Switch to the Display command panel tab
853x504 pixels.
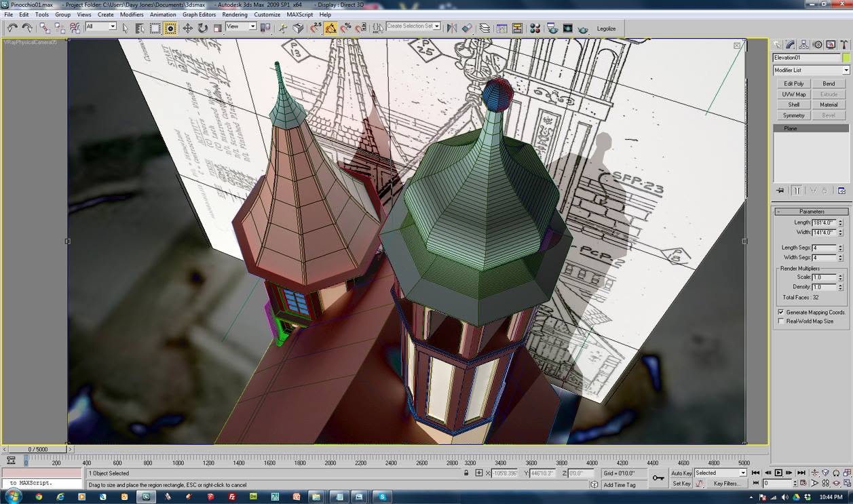(831, 45)
